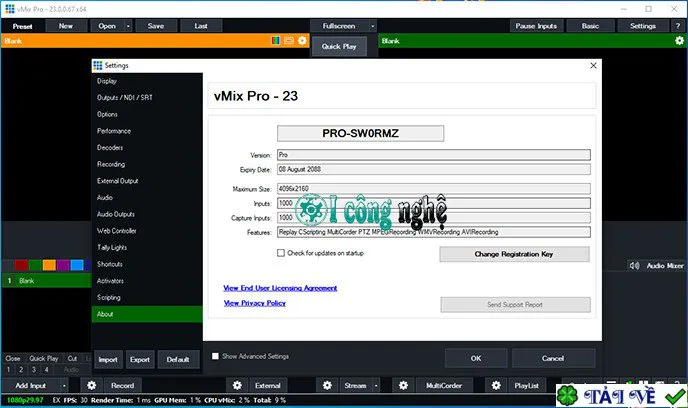Click Change Registration Key
The image size is (688, 408).
tap(514, 254)
